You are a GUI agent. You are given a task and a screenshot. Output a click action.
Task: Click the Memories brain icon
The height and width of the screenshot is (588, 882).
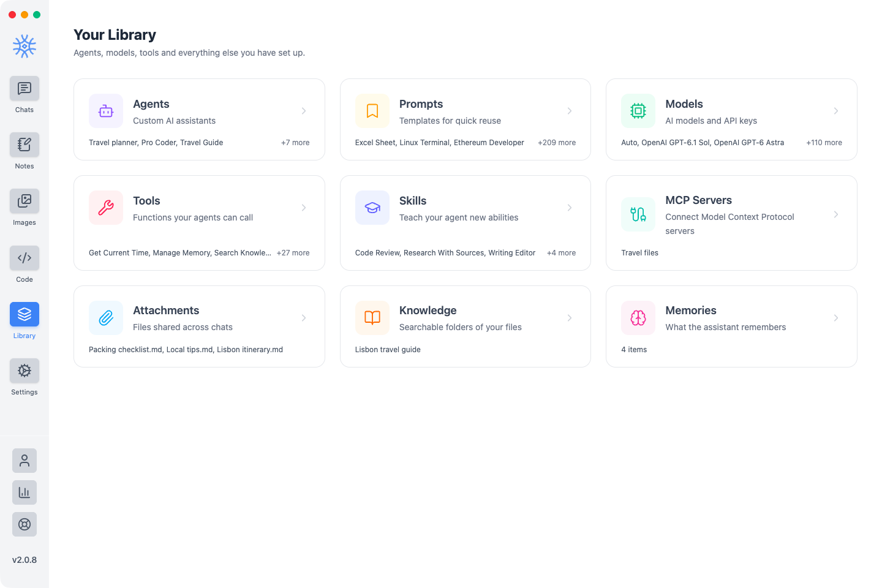(638, 318)
